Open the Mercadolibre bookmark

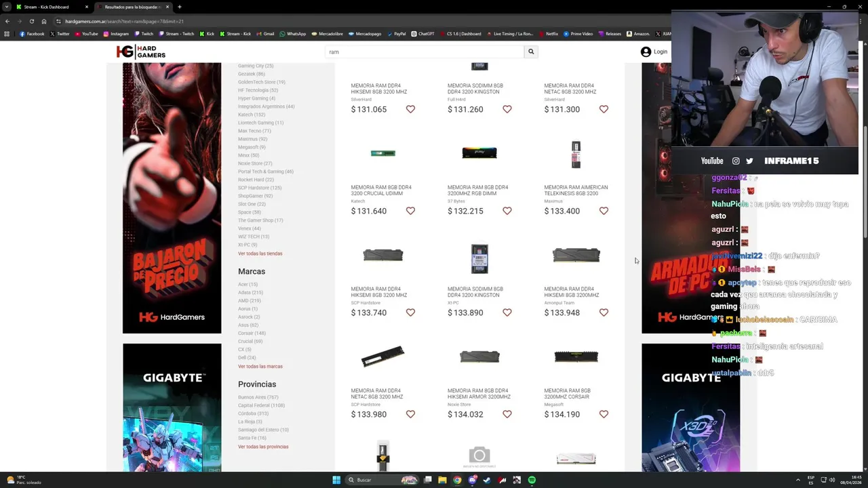pyautogui.click(x=327, y=34)
